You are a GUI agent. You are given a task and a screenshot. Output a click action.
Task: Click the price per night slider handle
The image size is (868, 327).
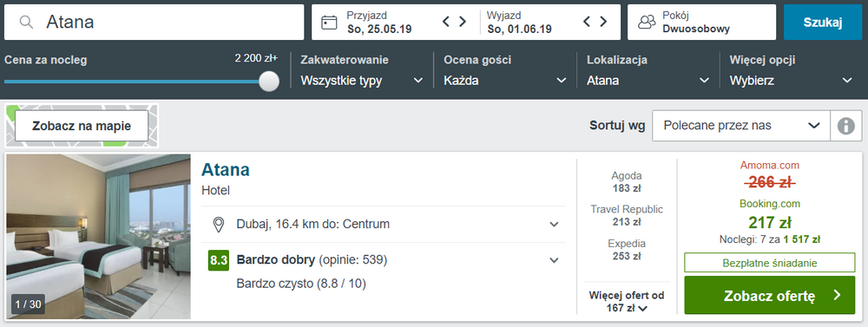269,81
